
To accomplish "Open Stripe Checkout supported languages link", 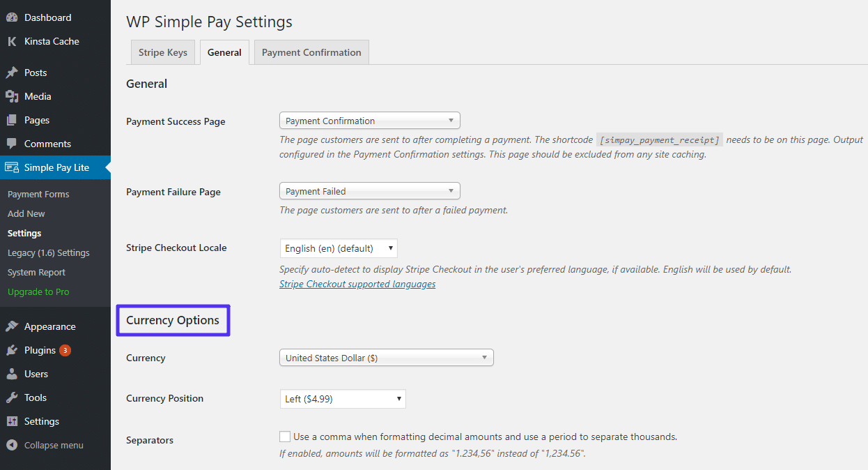I will [357, 284].
